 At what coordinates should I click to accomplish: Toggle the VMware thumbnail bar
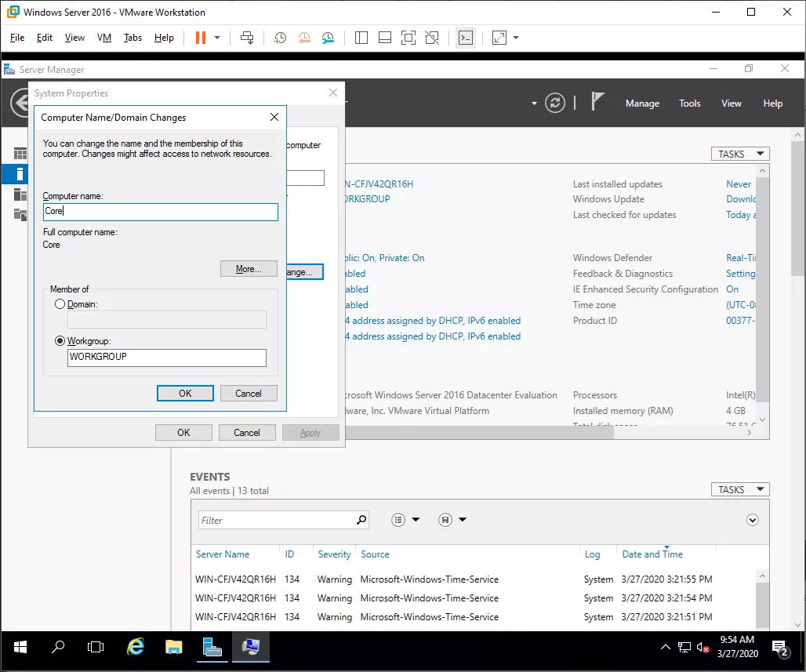(385, 38)
